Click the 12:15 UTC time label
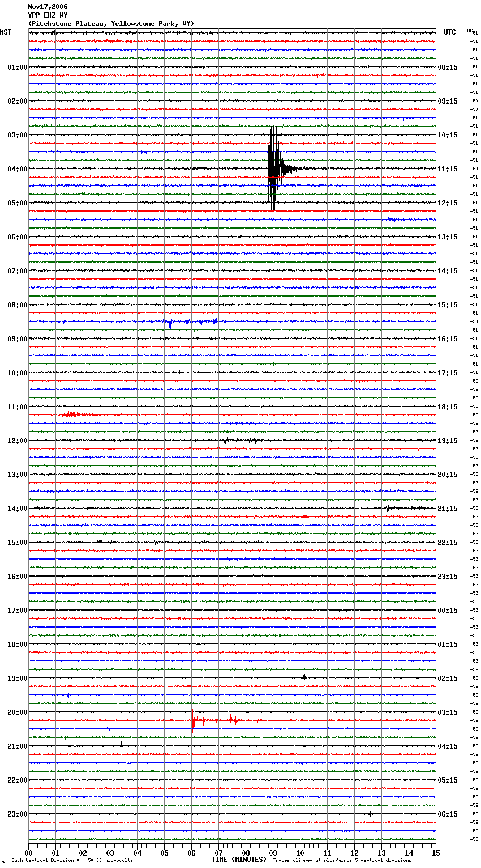Image resolution: width=481 pixels, height=868 pixels. coord(448,203)
